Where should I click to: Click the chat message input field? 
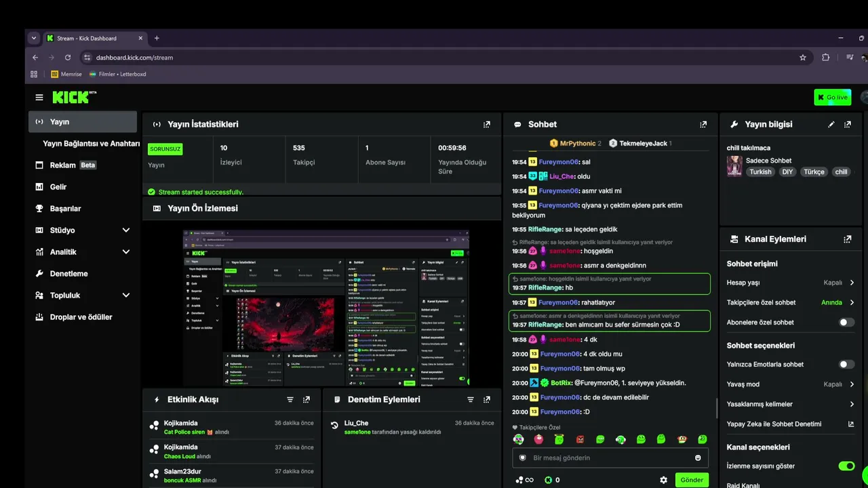(610, 458)
